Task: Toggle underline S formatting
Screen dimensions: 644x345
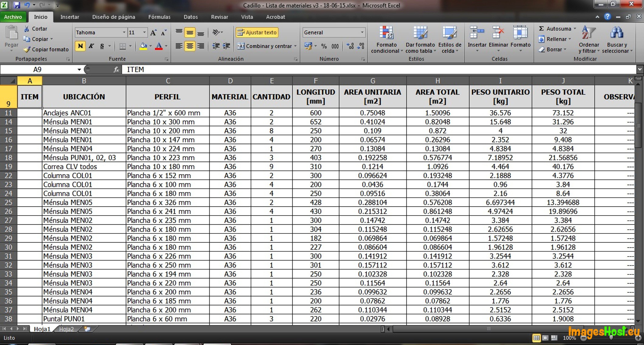Action: (102, 46)
